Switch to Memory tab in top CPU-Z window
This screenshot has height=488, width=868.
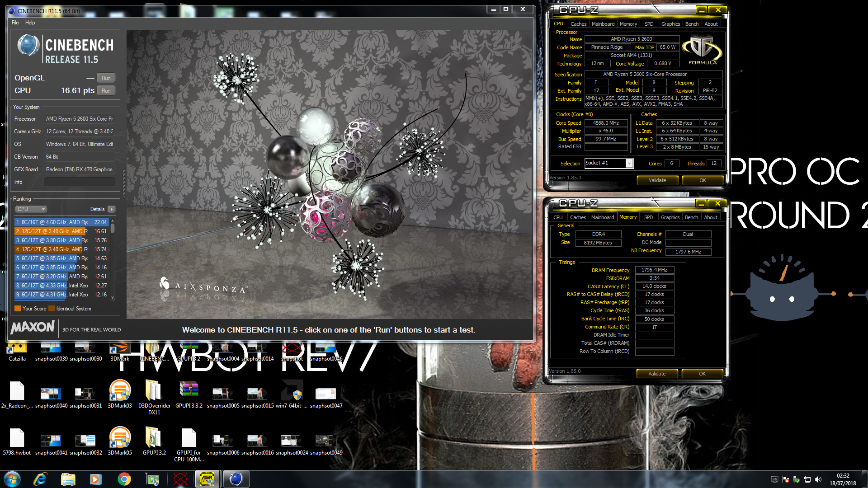tap(628, 24)
